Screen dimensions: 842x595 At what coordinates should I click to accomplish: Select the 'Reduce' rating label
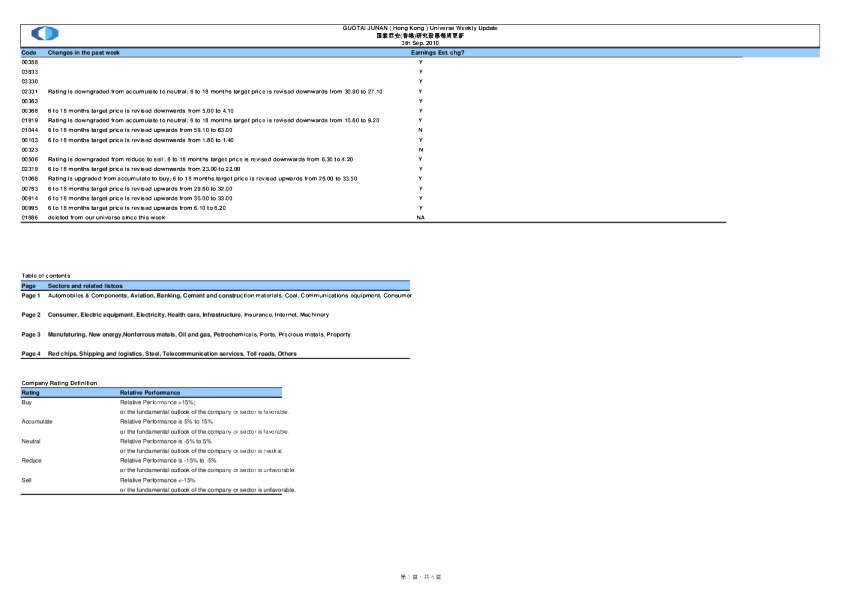coord(31,460)
